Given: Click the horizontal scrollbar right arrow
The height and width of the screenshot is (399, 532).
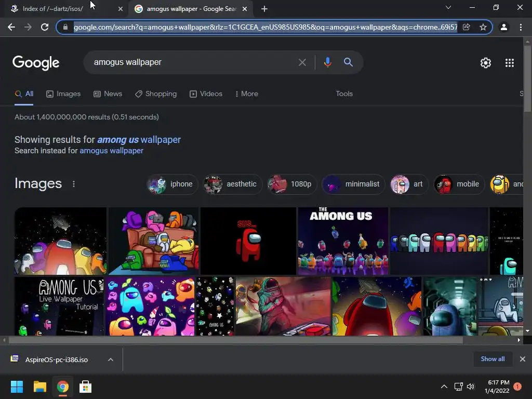Looking at the screenshot, I should pyautogui.click(x=519, y=340).
